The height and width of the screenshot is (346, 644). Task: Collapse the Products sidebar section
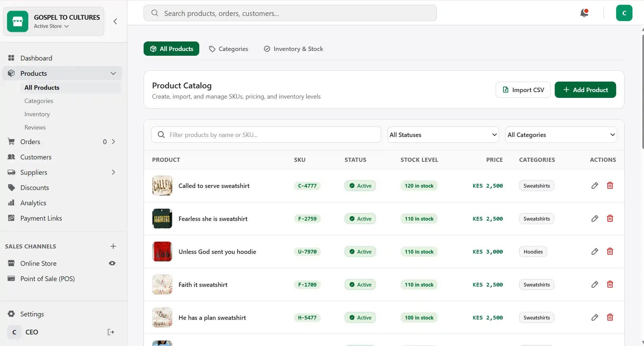pyautogui.click(x=113, y=73)
